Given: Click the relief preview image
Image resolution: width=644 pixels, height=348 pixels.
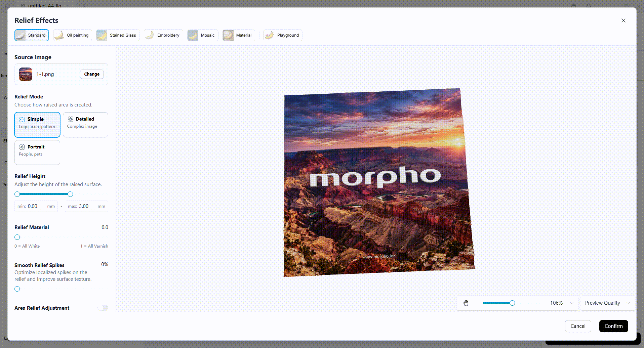Looking at the screenshot, I should (x=379, y=182).
